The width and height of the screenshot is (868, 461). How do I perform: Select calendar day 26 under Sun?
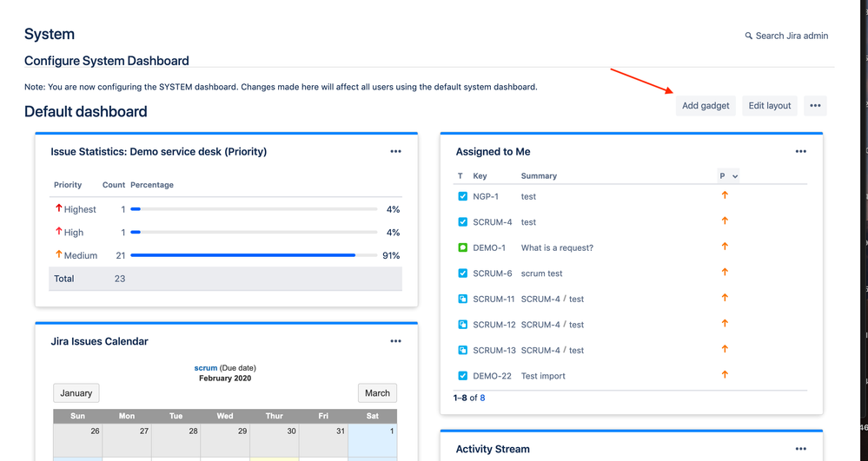pyautogui.click(x=78, y=440)
